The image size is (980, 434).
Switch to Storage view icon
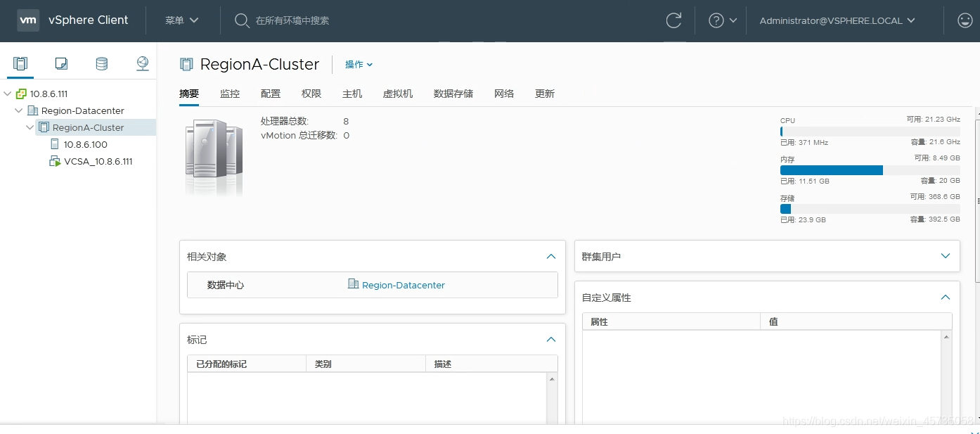tap(102, 64)
